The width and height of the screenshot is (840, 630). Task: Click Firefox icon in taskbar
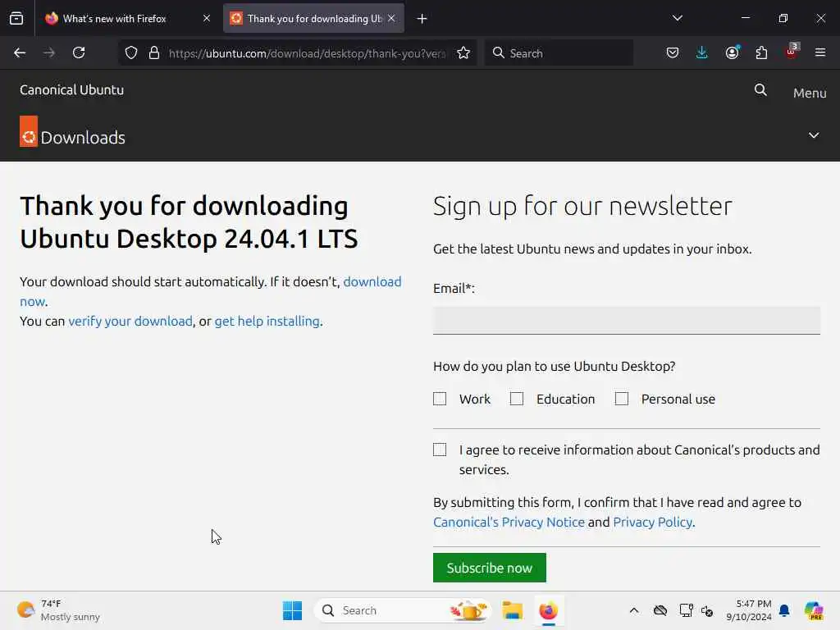pyautogui.click(x=548, y=610)
